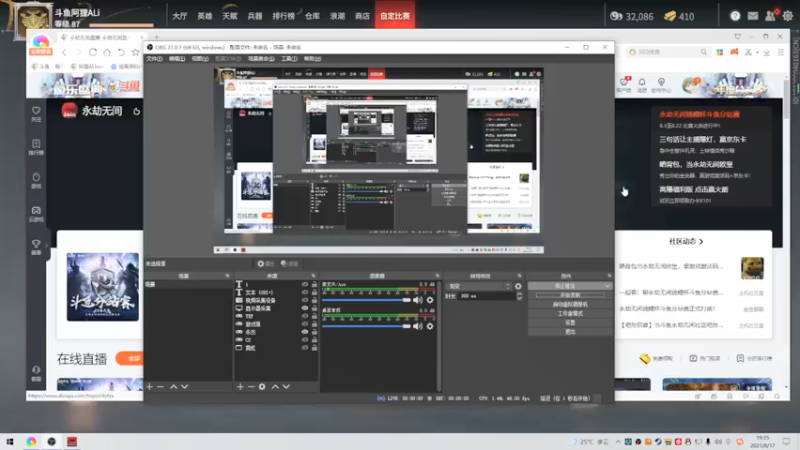Open the Edit menu in OBS

pyautogui.click(x=177, y=59)
